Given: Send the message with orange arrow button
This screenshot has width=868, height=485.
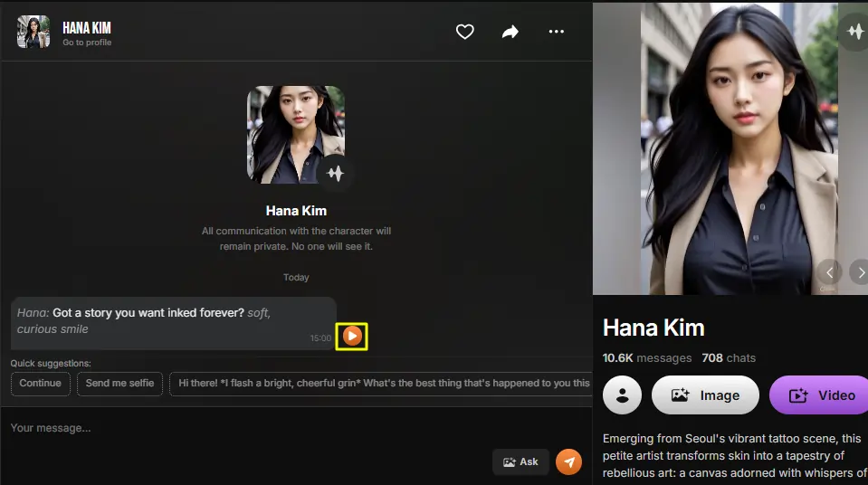Looking at the screenshot, I should 568,461.
